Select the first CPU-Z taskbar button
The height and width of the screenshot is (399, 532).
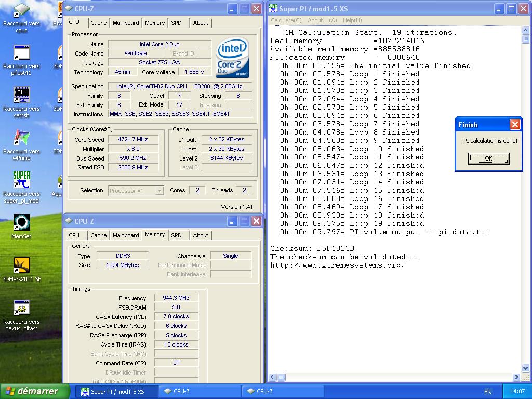(200, 392)
